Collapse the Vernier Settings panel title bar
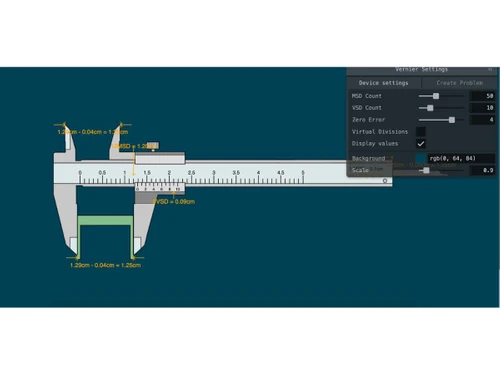The width and height of the screenshot is (500, 375). pos(422,70)
